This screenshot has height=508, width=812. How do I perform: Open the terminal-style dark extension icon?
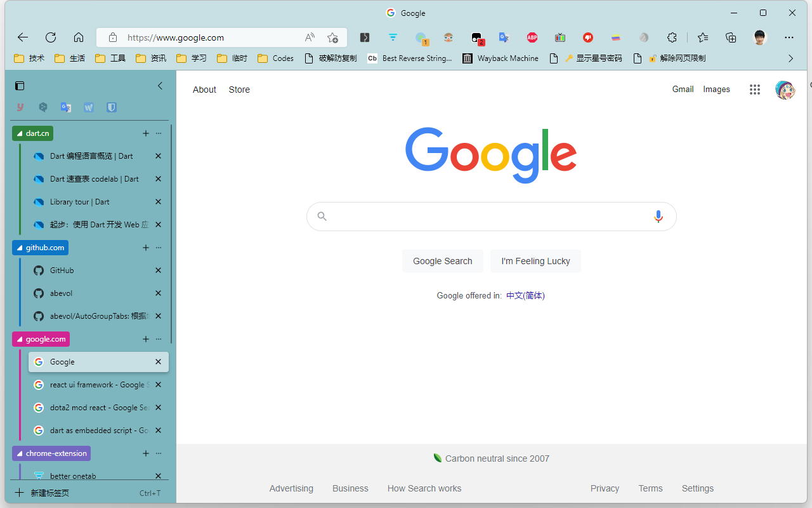coord(365,37)
